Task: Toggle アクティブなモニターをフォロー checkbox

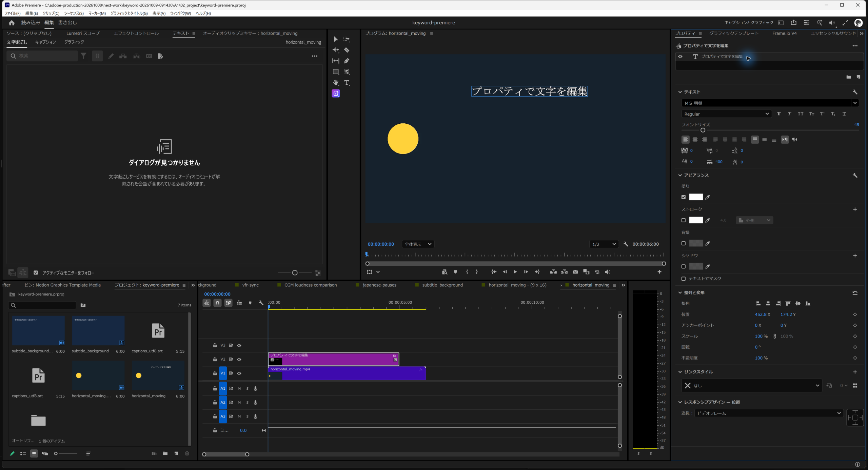Action: click(36, 273)
